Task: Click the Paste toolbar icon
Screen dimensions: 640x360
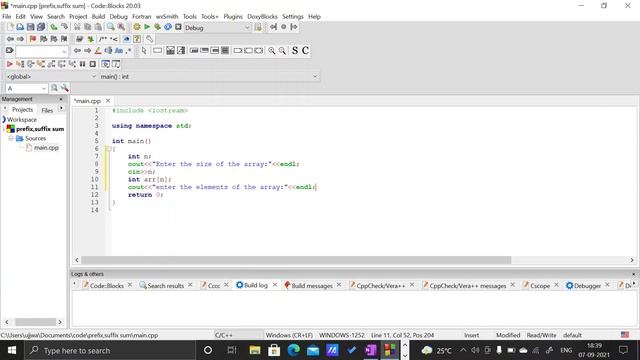Action: pos(98,27)
